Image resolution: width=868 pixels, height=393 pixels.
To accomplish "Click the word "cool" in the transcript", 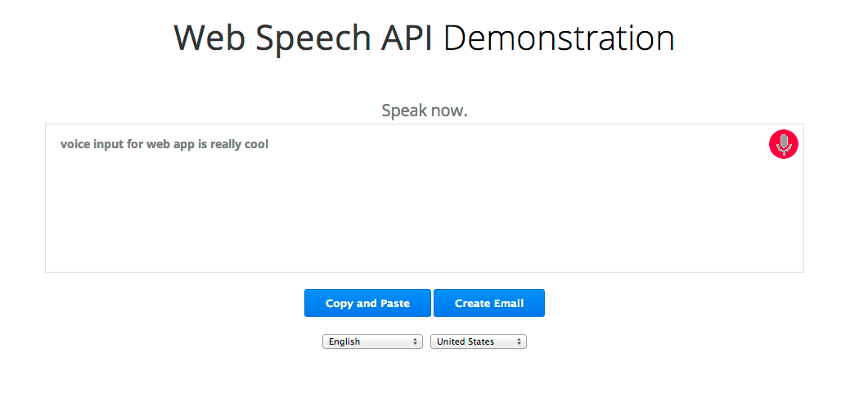I will [256, 145].
